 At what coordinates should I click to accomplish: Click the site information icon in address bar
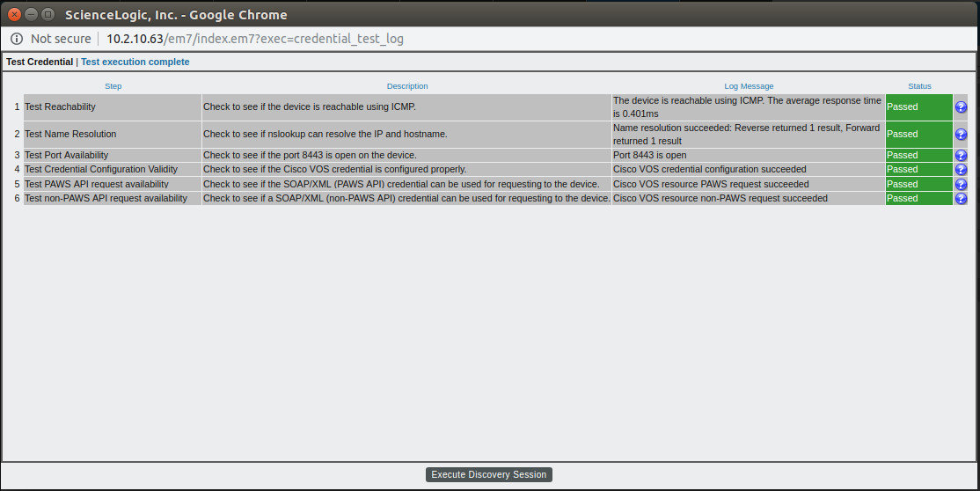(x=17, y=39)
